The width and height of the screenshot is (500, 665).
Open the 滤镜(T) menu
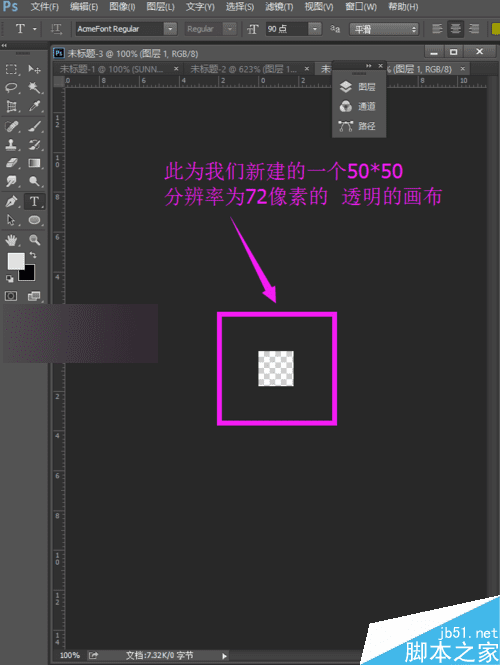pyautogui.click(x=279, y=7)
